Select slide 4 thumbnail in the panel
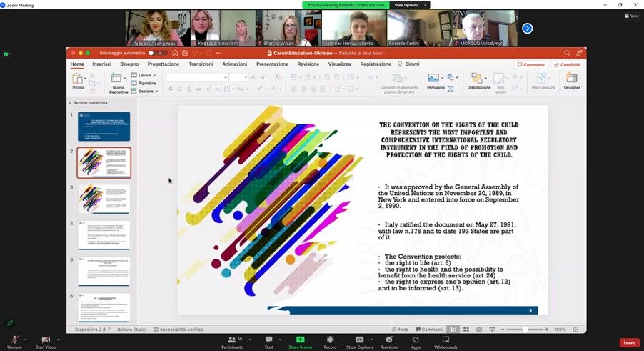Viewport: 644px width, 351px height. pyautogui.click(x=104, y=235)
